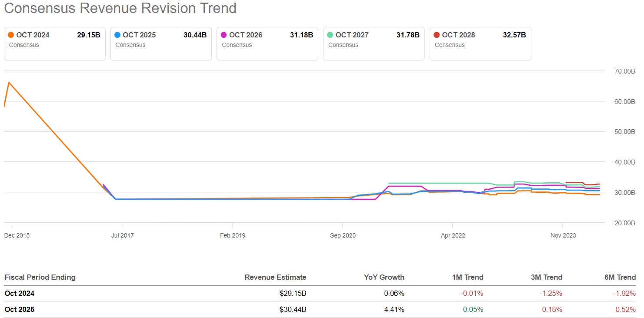Open the Fiscal Period Ending column sorter
This screenshot has width=644, height=318.
pyautogui.click(x=40, y=277)
